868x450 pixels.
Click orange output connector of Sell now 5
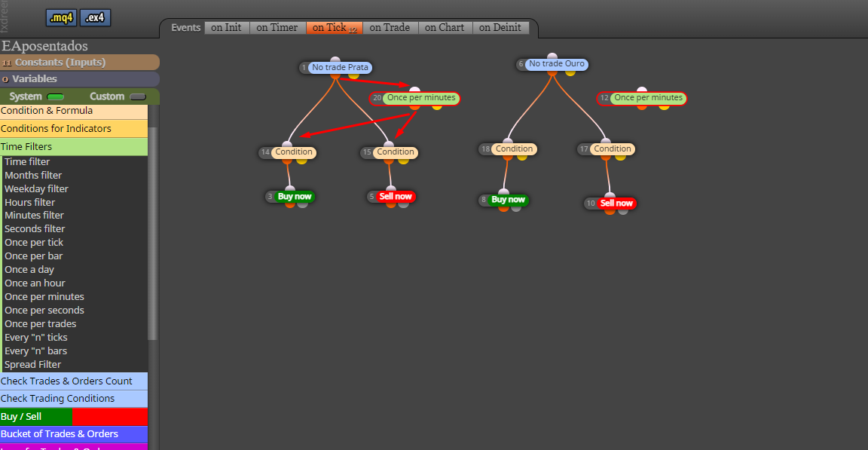click(x=391, y=204)
